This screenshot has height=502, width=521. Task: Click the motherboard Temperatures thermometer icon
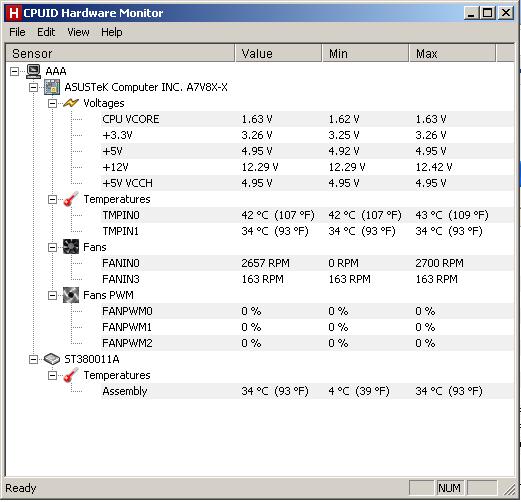tap(71, 199)
